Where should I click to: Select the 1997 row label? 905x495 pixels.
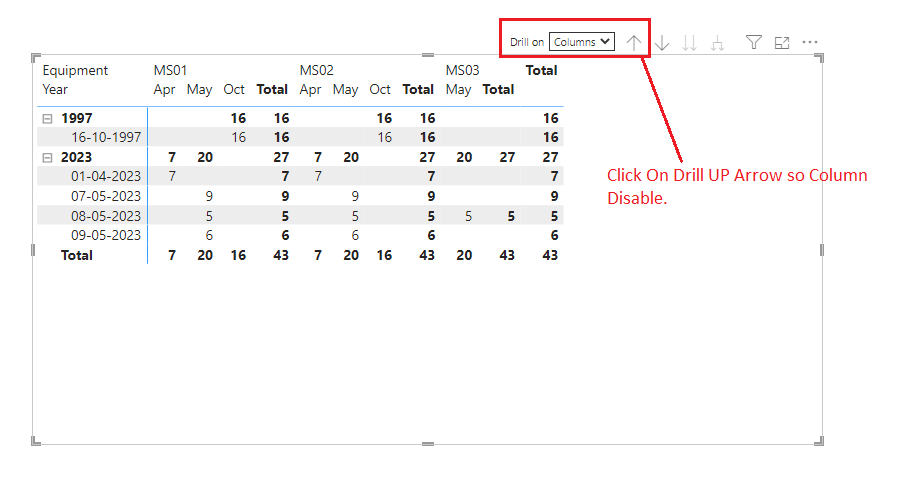[x=77, y=118]
